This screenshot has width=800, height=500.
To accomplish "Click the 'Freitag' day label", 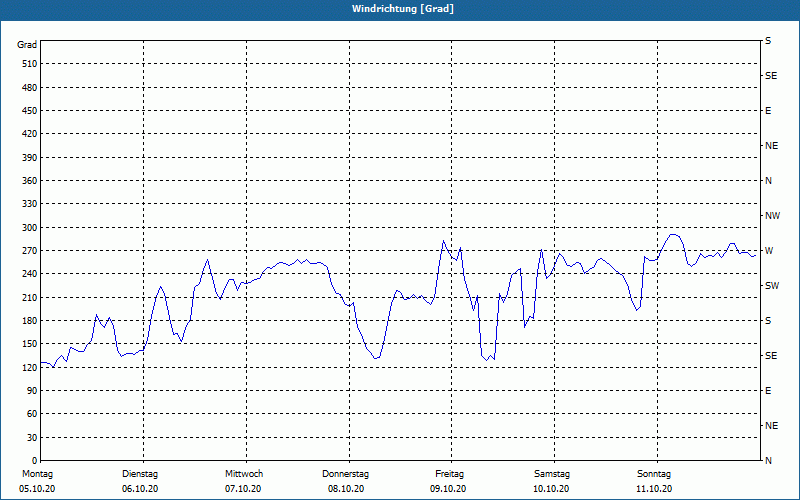I will [x=449, y=474].
